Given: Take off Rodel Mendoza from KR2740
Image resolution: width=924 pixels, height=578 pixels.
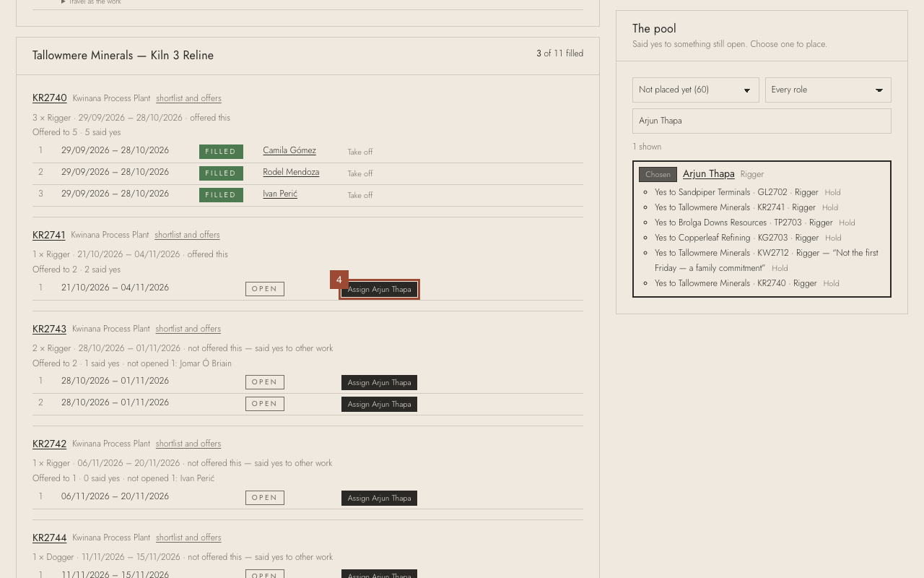Looking at the screenshot, I should [360, 173].
